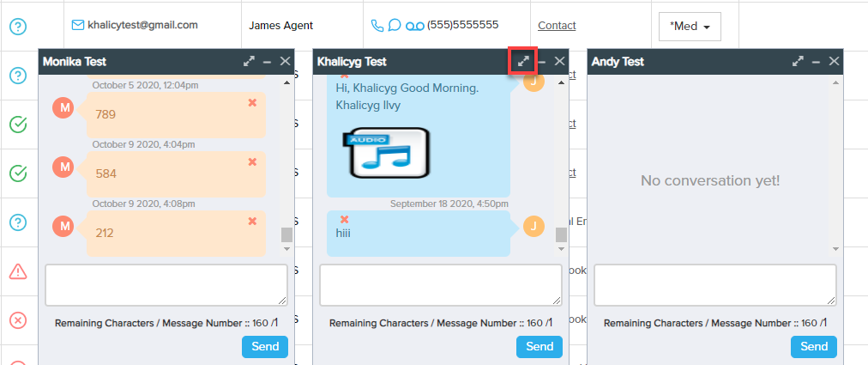This screenshot has height=365, width=868.
Task: Click the Monika Test chat scrollbar thumb
Action: 286,234
